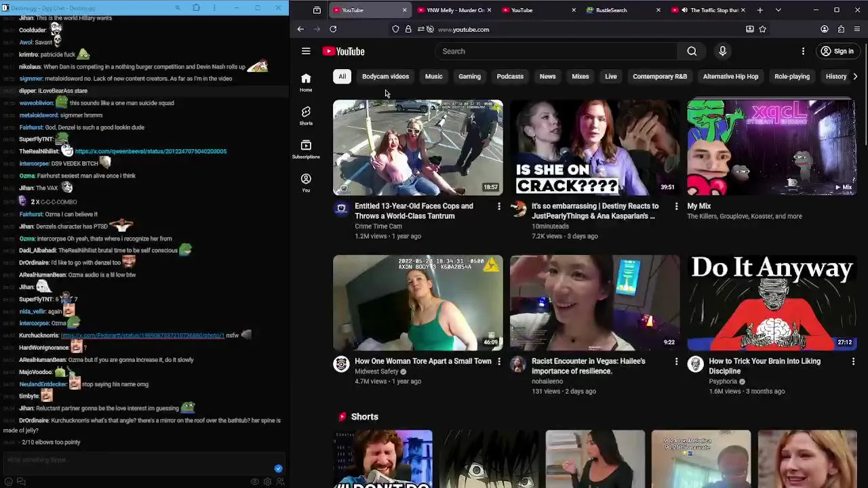Click the blue checkmark in chat input
The width and height of the screenshot is (868, 488).
point(278,468)
